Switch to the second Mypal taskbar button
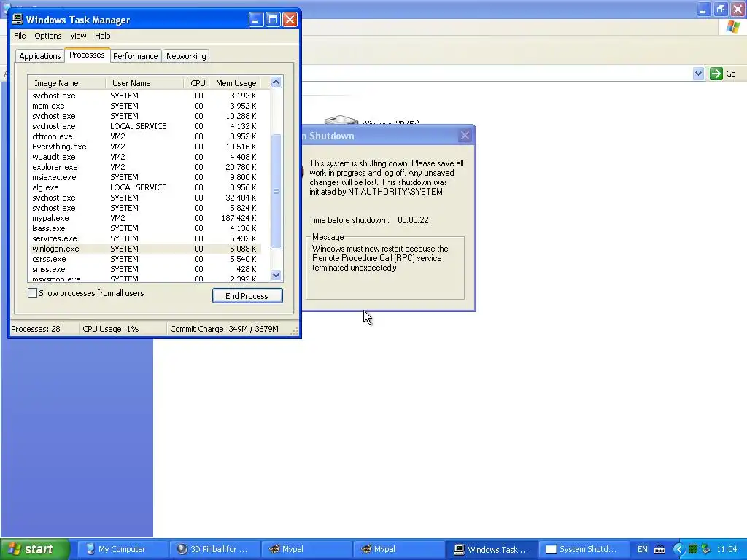This screenshot has height=560, width=747. [398, 549]
